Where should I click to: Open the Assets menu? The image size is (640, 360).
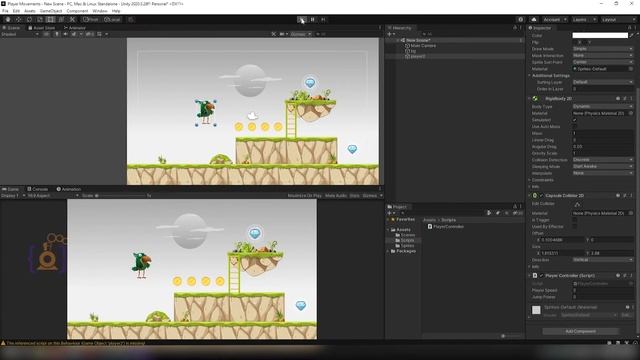pyautogui.click(x=30, y=11)
